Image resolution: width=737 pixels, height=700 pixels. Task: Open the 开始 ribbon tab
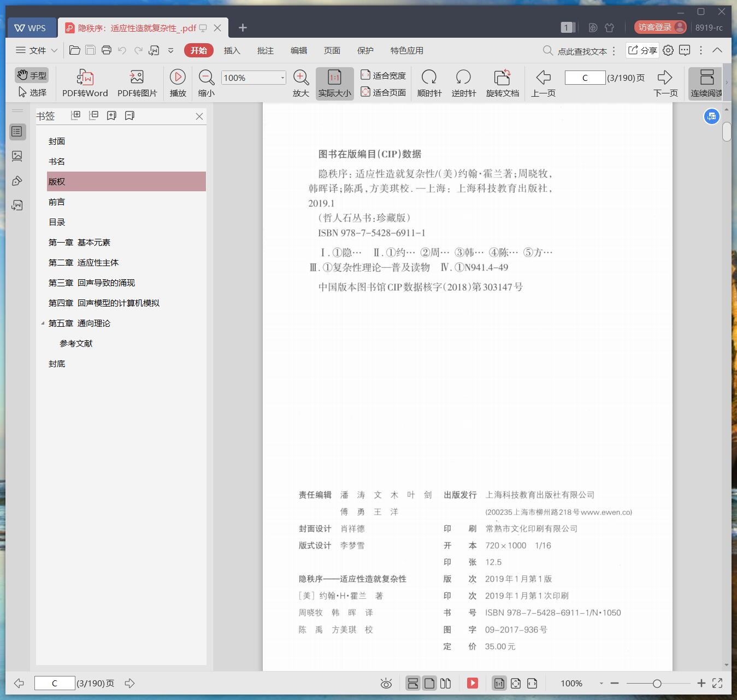point(198,50)
